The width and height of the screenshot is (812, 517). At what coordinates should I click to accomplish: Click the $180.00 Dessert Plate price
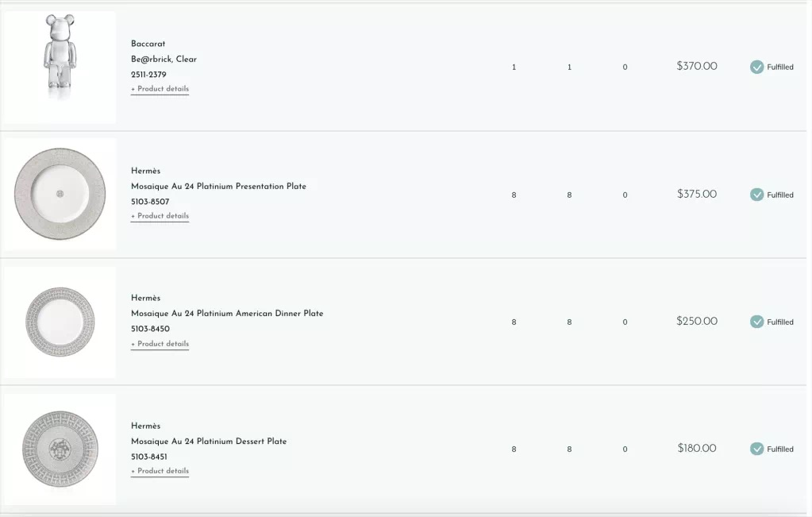pos(697,448)
